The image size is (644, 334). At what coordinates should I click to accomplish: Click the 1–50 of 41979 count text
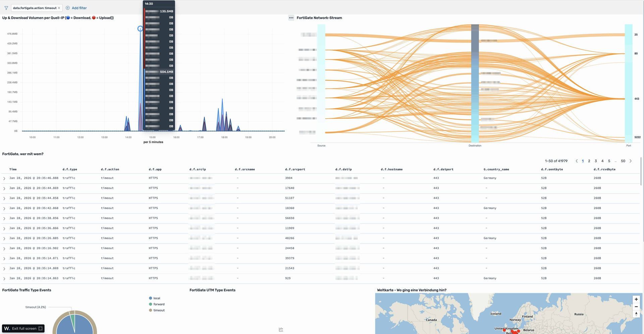click(556, 161)
